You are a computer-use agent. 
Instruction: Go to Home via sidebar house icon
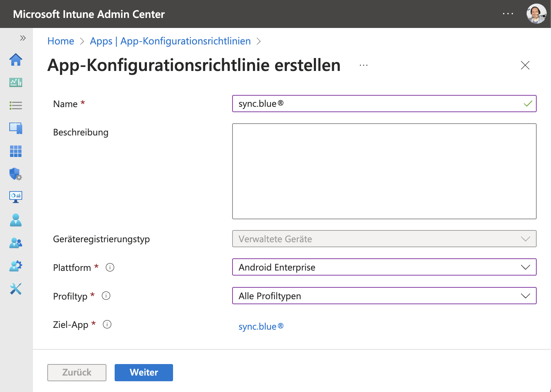[x=16, y=59]
